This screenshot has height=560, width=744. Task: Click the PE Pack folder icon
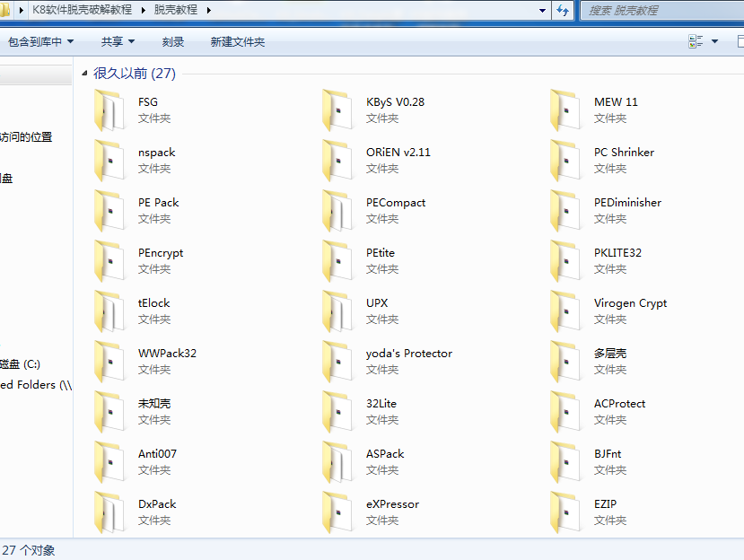pyautogui.click(x=109, y=211)
